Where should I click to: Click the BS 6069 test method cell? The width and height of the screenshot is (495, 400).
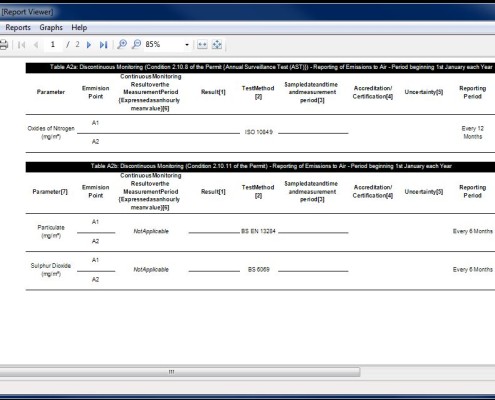coord(259,270)
